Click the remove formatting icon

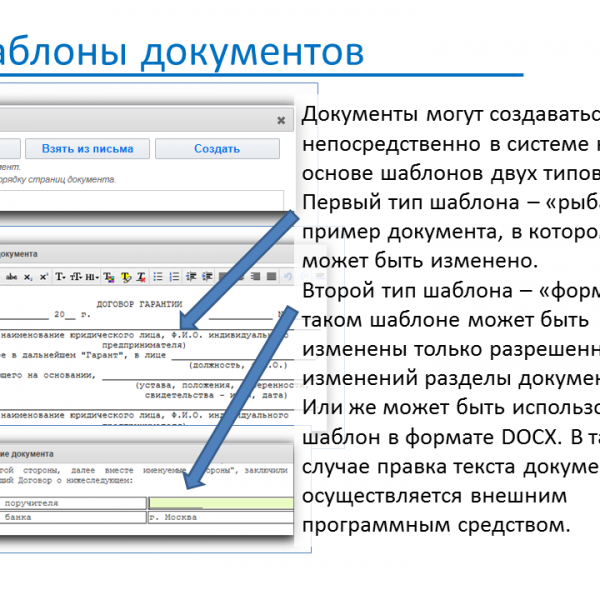(x=141, y=277)
